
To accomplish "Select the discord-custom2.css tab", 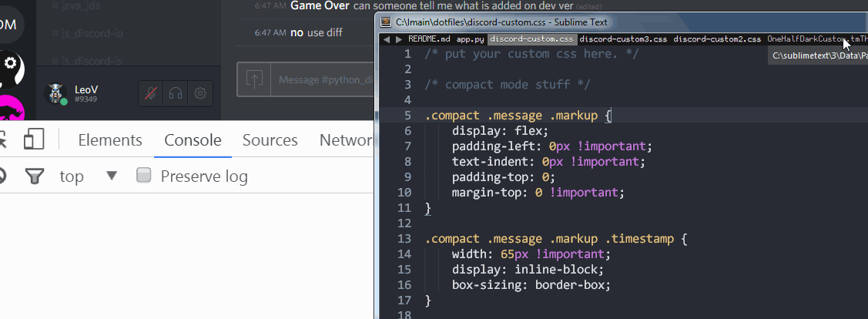I will pyautogui.click(x=717, y=39).
